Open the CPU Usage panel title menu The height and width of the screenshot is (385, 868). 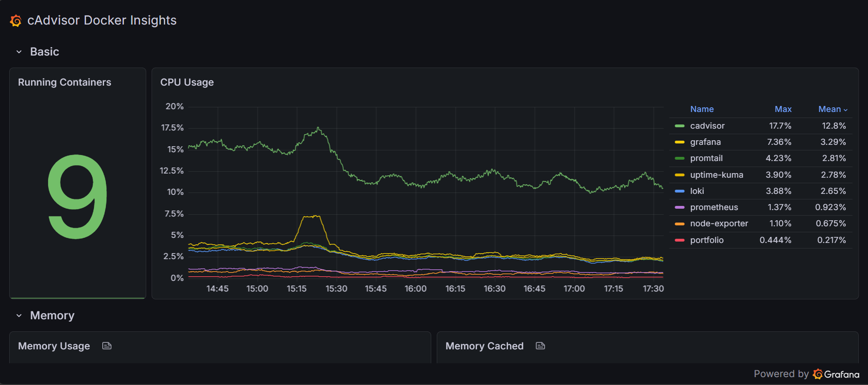(x=187, y=82)
